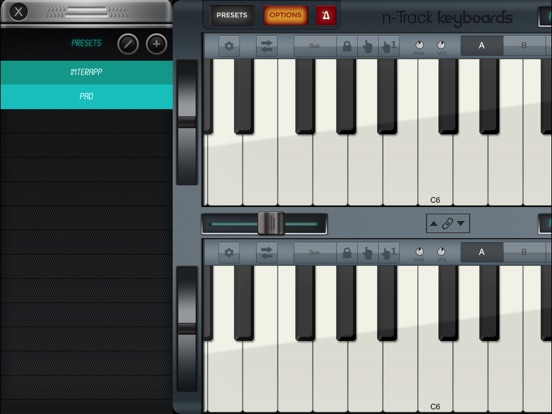
Task: Click the upper keyboard swap arrows icon
Action: click(266, 46)
